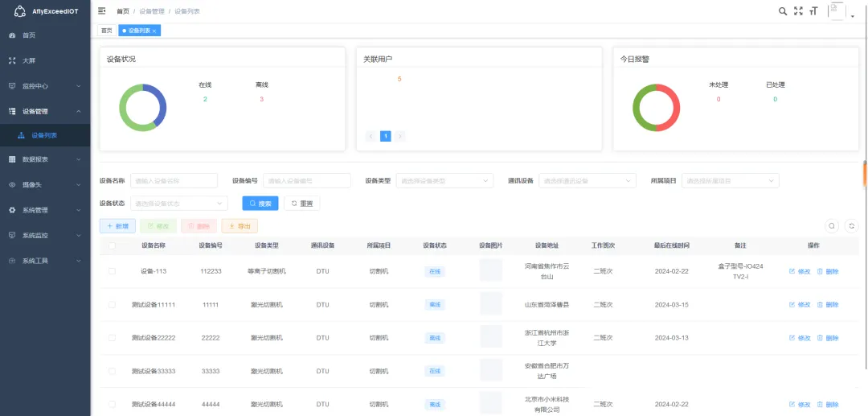The image size is (868, 416).
Task: Click the 重置 button
Action: [x=301, y=204]
